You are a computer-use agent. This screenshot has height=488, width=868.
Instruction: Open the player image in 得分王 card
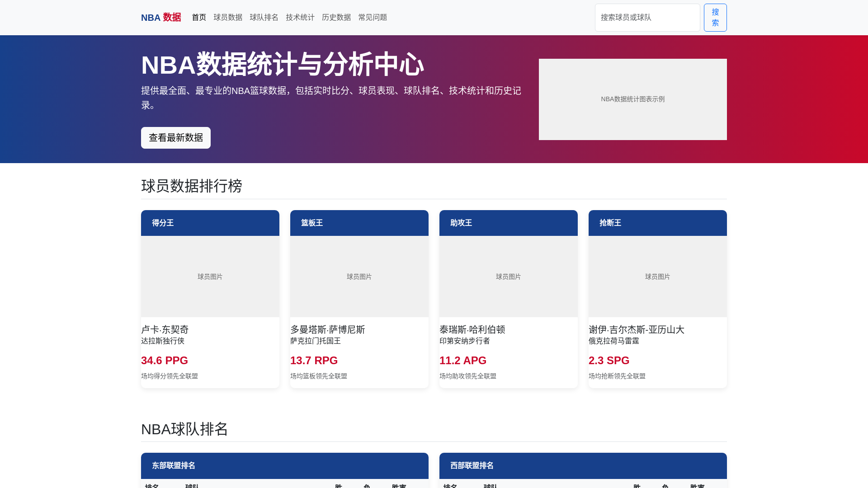pyautogui.click(x=210, y=277)
